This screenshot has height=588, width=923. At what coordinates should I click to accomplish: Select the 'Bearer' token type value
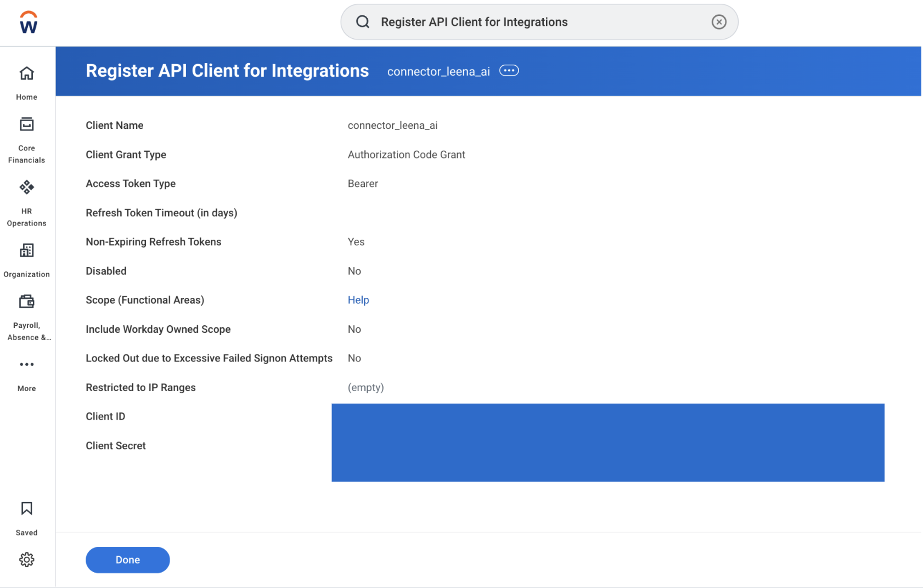pyautogui.click(x=363, y=184)
